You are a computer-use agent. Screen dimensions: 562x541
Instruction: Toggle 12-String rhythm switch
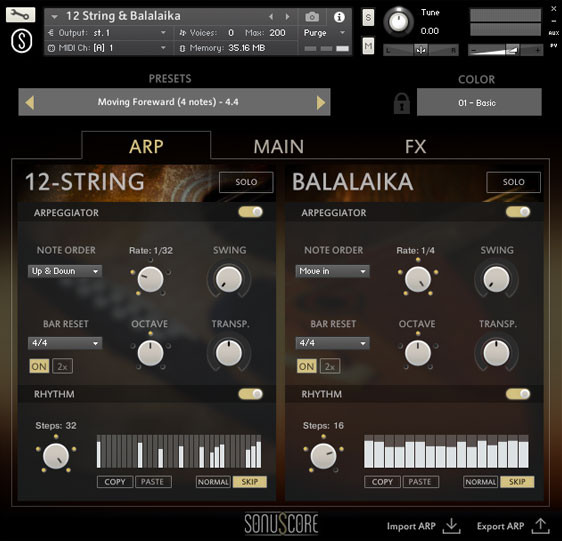click(x=251, y=394)
